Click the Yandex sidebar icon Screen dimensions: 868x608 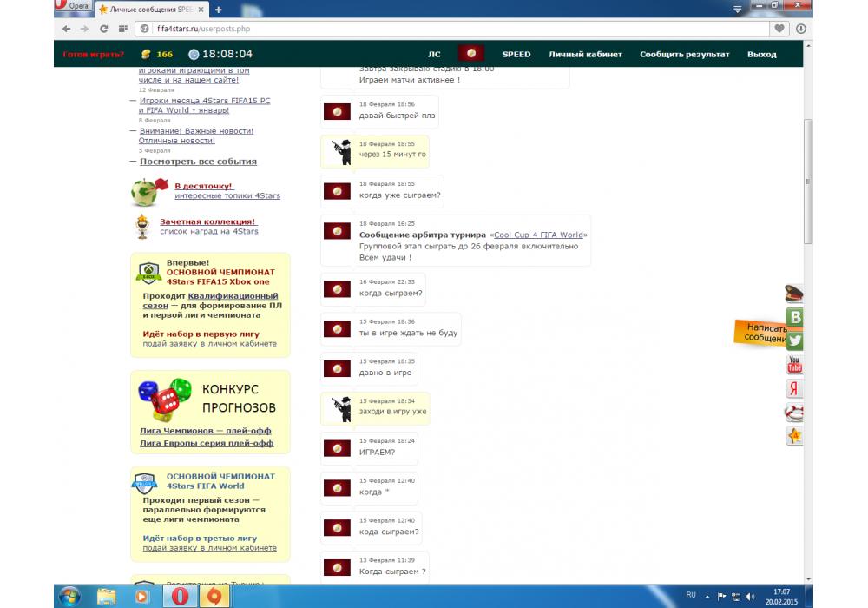click(x=794, y=388)
